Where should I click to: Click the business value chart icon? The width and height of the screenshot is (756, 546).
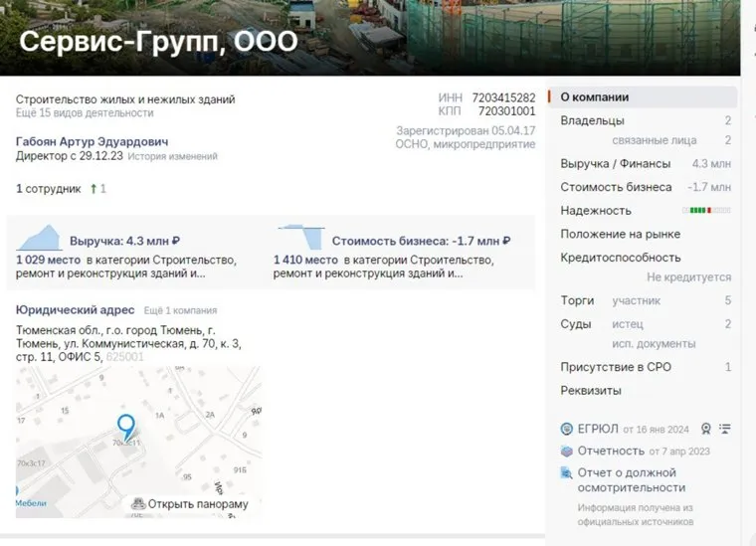coord(300,239)
